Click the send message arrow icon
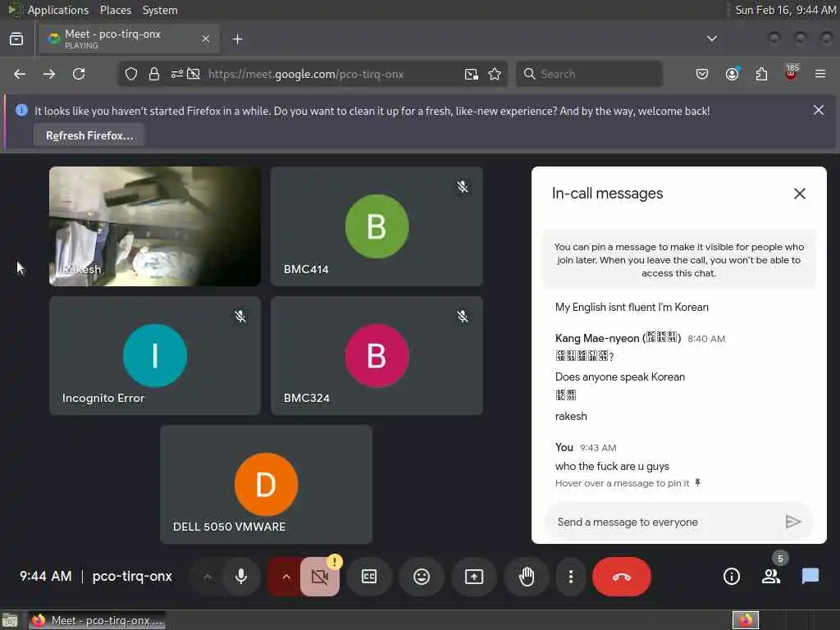The height and width of the screenshot is (630, 840). coord(793,522)
